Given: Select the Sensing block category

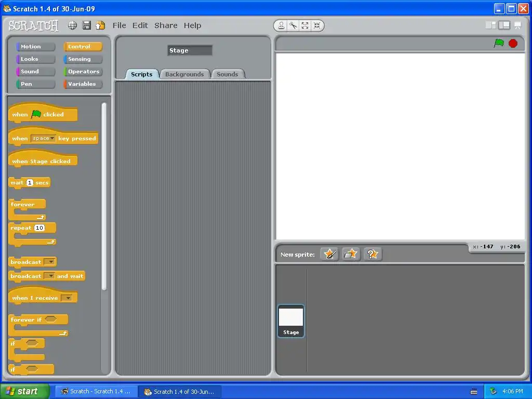Looking at the screenshot, I should point(83,59).
